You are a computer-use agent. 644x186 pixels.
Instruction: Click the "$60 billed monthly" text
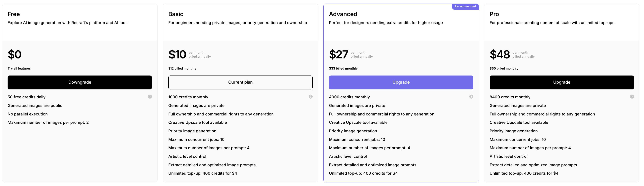point(504,69)
